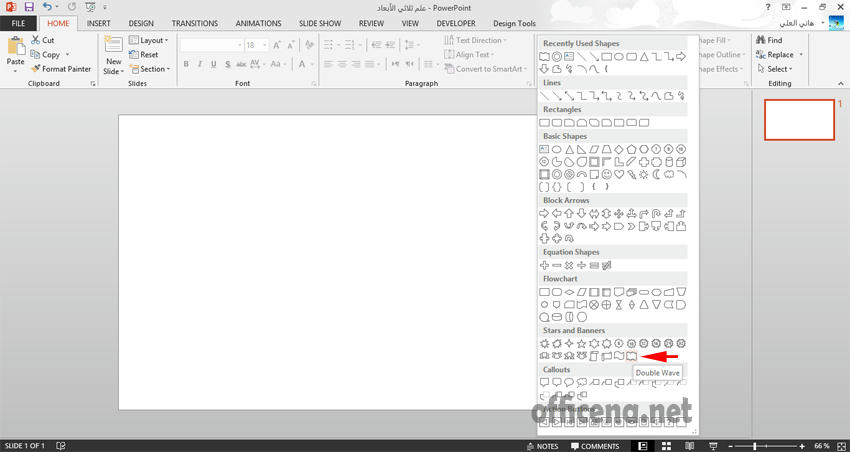850x452 pixels.
Task: Open the Text Direction dropdown
Action: 475,40
